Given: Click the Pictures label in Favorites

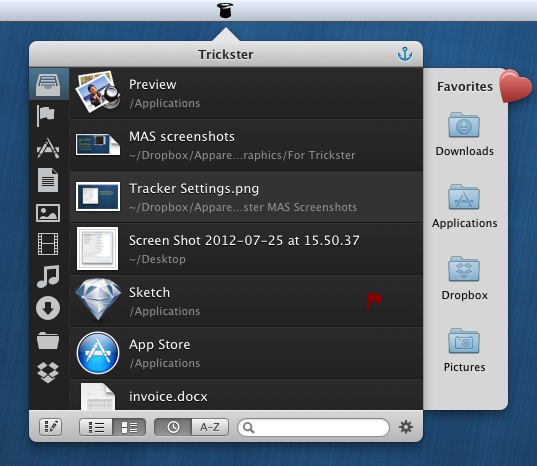Looking at the screenshot, I should [464, 367].
